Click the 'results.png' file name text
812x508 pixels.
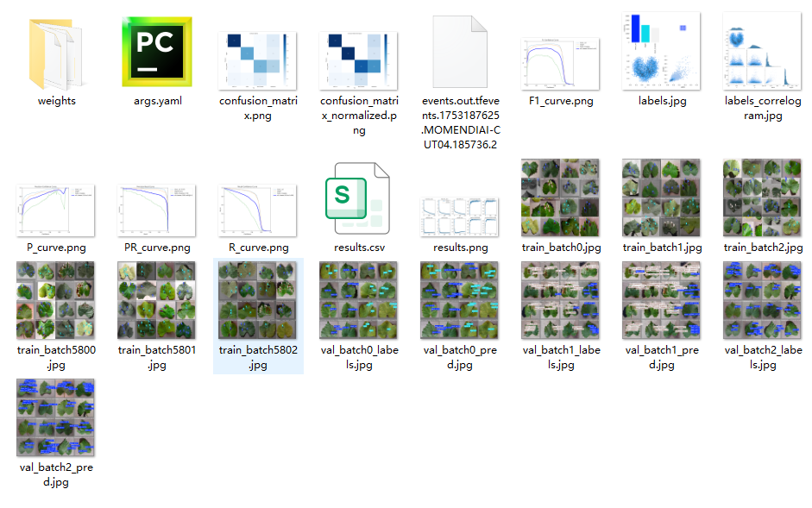[461, 248]
